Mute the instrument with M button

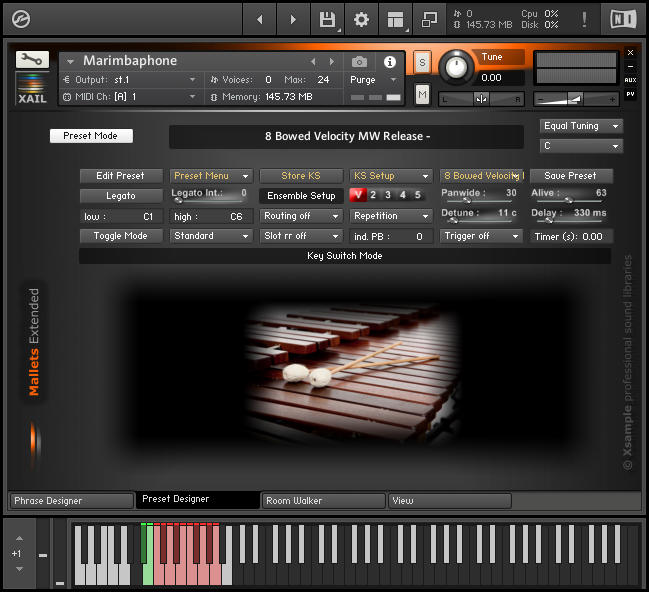point(422,94)
